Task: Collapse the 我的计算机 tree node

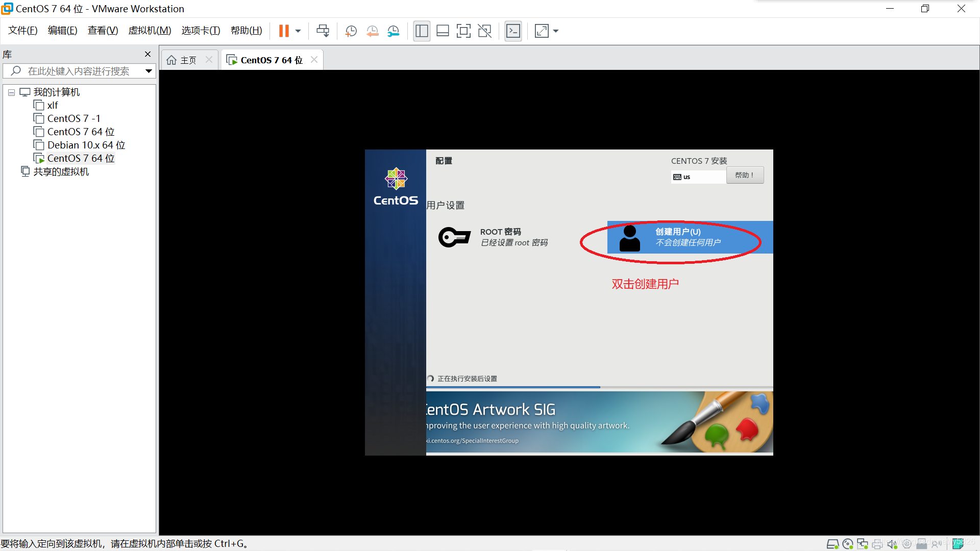Action: pyautogui.click(x=11, y=93)
